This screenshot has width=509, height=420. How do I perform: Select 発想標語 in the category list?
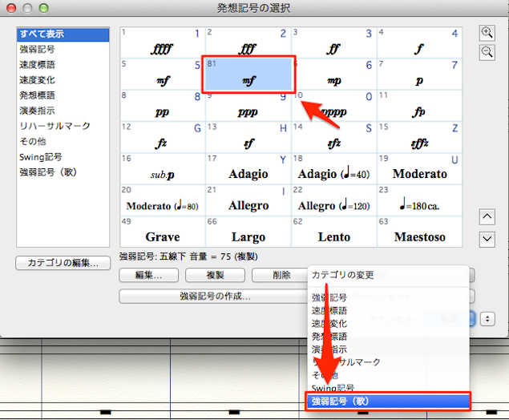coord(63,95)
